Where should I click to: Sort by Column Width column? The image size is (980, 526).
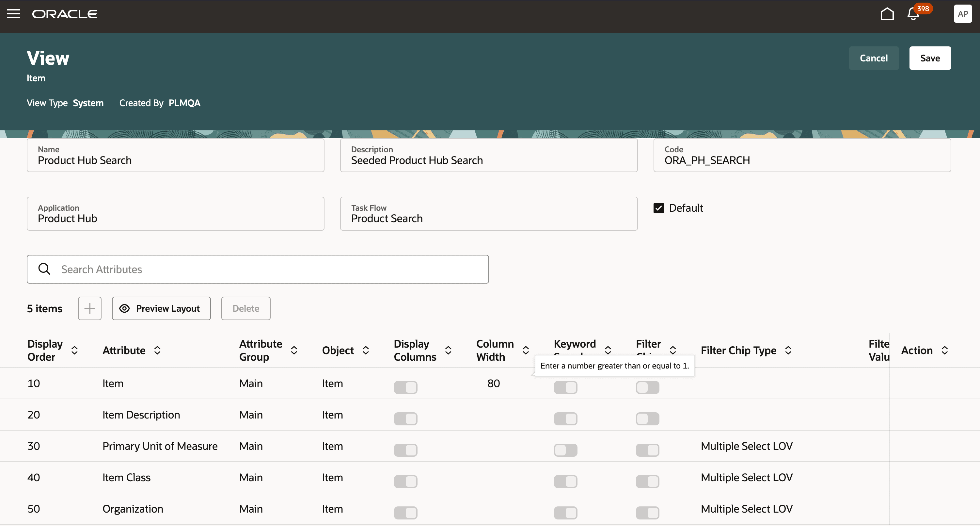(526, 350)
